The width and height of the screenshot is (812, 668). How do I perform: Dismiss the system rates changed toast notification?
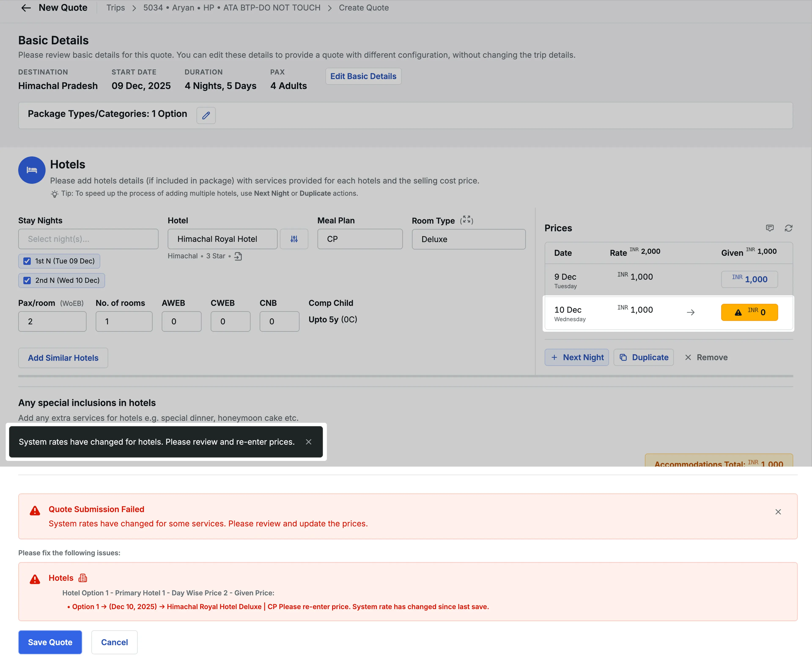click(x=308, y=442)
